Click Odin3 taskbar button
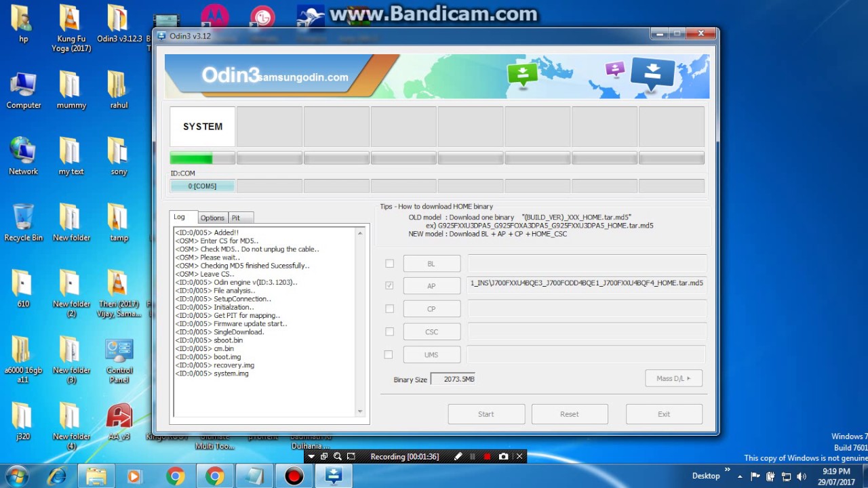The height and width of the screenshot is (488, 868). pyautogui.click(x=333, y=476)
